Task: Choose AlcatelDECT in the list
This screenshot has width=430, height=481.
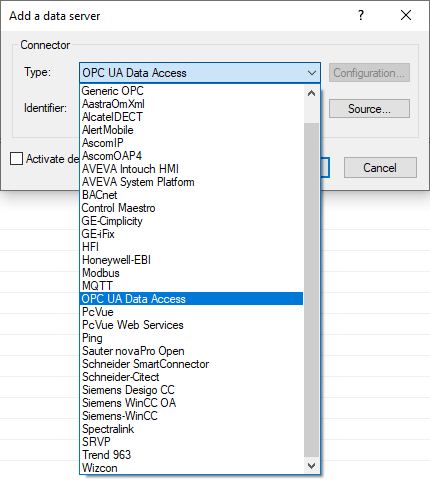Action: point(192,117)
